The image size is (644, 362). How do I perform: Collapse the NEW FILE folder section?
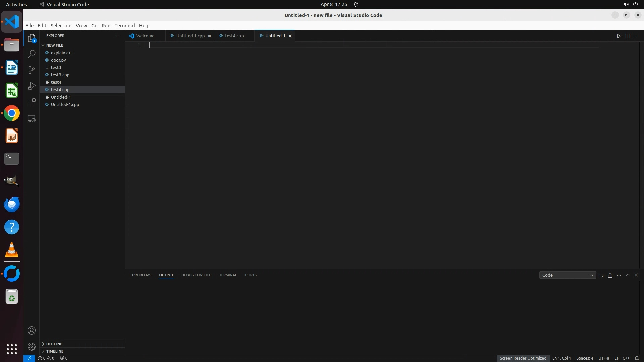click(x=55, y=45)
